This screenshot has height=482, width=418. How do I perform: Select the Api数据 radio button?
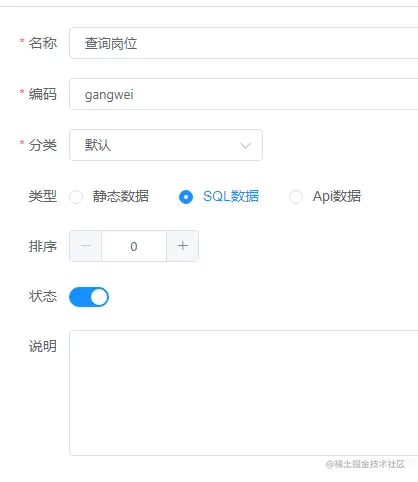point(296,197)
